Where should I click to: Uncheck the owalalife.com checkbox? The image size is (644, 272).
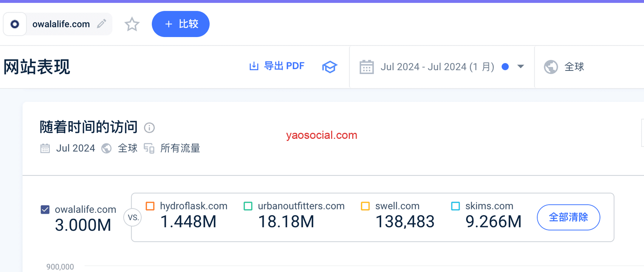pyautogui.click(x=45, y=210)
